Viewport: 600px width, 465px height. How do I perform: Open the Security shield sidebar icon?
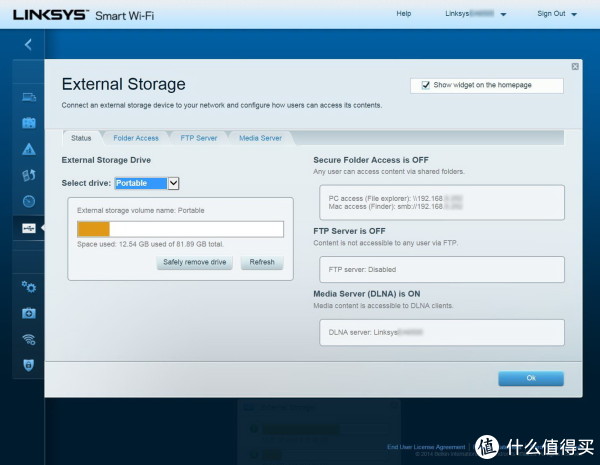29,365
